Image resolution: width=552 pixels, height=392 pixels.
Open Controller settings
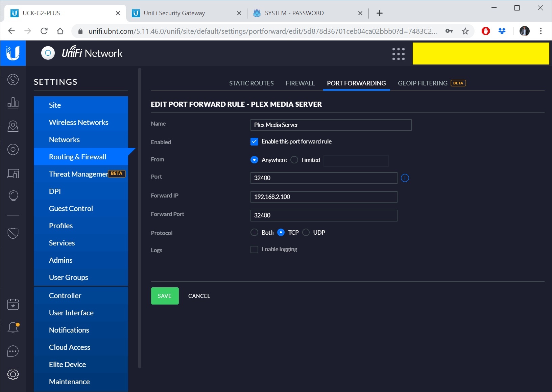(81, 295)
